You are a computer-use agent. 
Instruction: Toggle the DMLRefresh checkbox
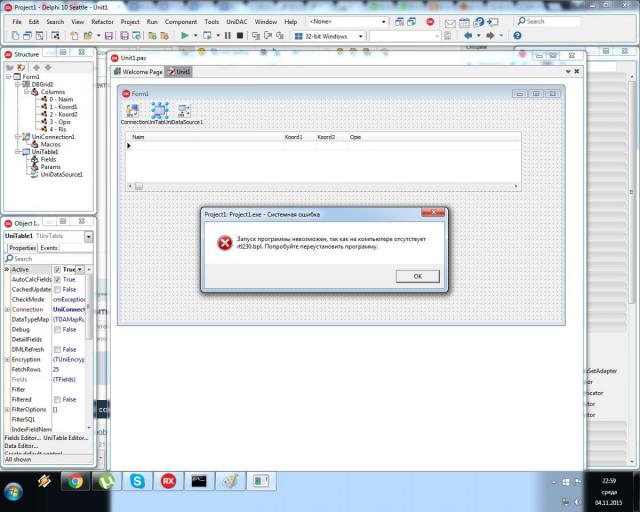58,349
